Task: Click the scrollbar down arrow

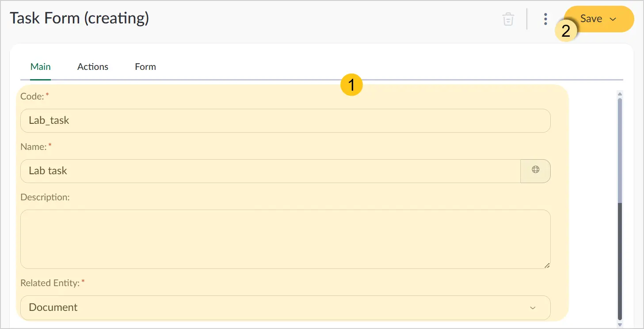Action: 620,324
